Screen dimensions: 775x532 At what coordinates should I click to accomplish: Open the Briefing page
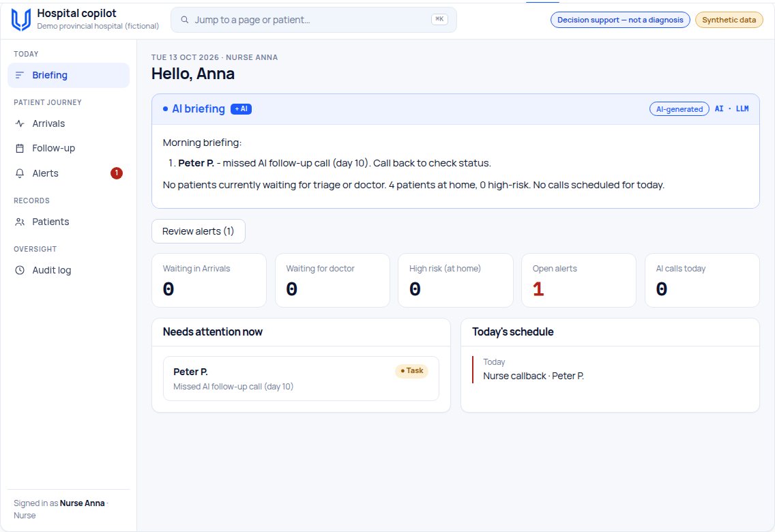point(69,75)
